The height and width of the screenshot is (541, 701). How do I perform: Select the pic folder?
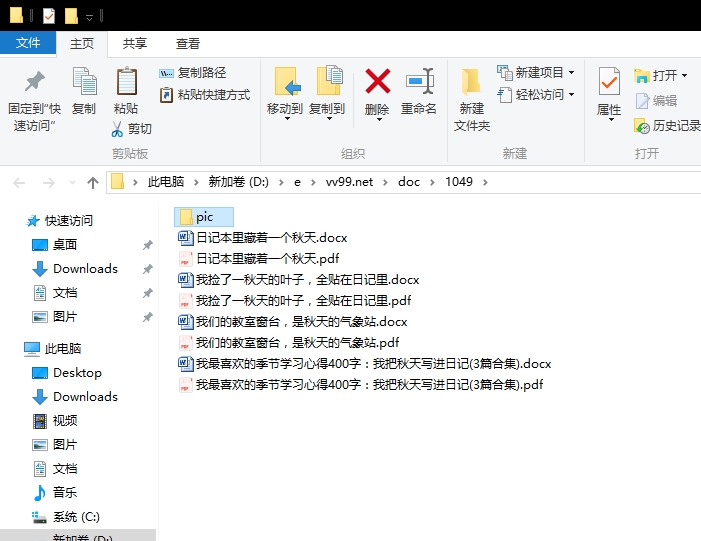click(x=204, y=217)
